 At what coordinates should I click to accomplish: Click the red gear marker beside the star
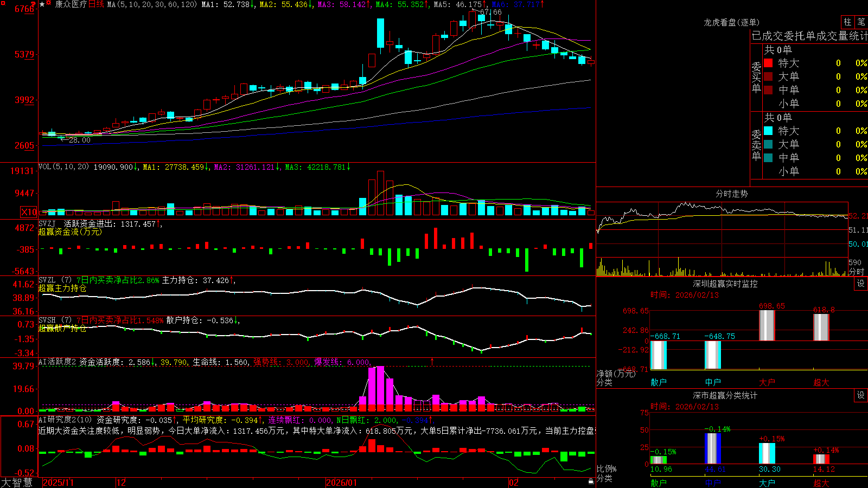(x=49, y=4)
